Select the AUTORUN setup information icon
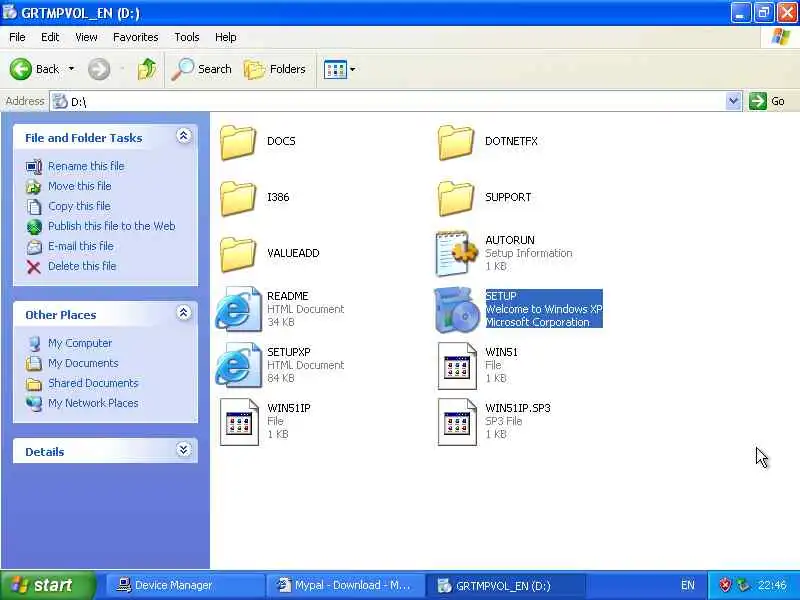Image resolution: width=800 pixels, height=600 pixels. [457, 254]
